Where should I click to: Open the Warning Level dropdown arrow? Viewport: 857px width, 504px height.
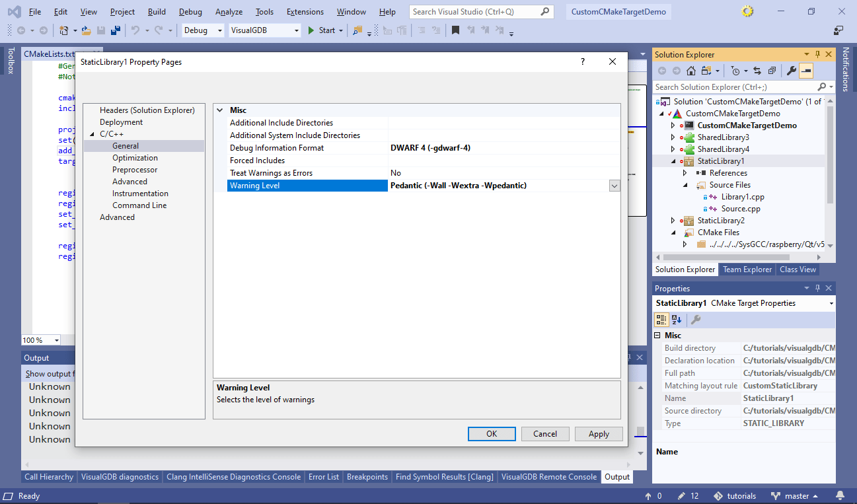click(x=615, y=186)
